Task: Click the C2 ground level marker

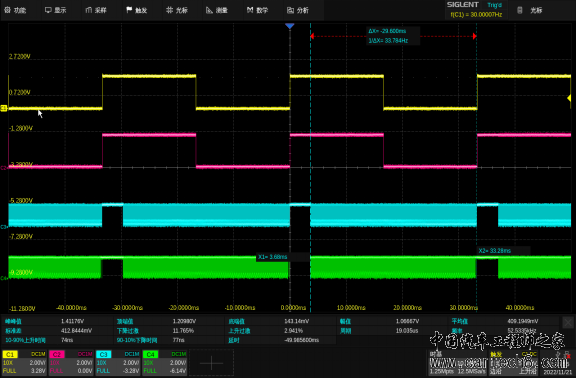Action: pyautogui.click(x=4, y=168)
